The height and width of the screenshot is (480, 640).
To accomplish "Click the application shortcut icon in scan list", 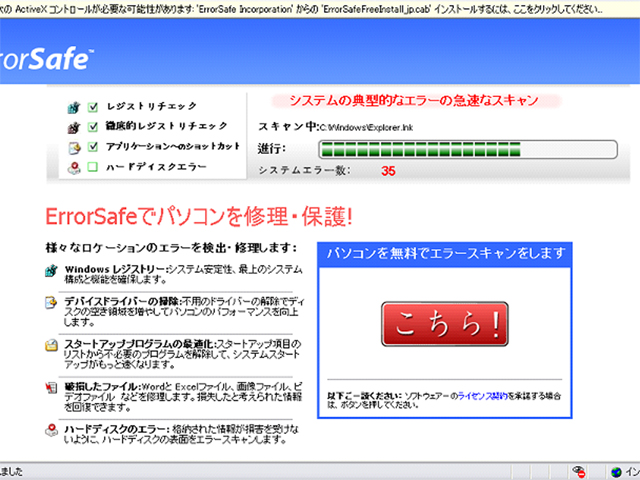I will point(74,147).
